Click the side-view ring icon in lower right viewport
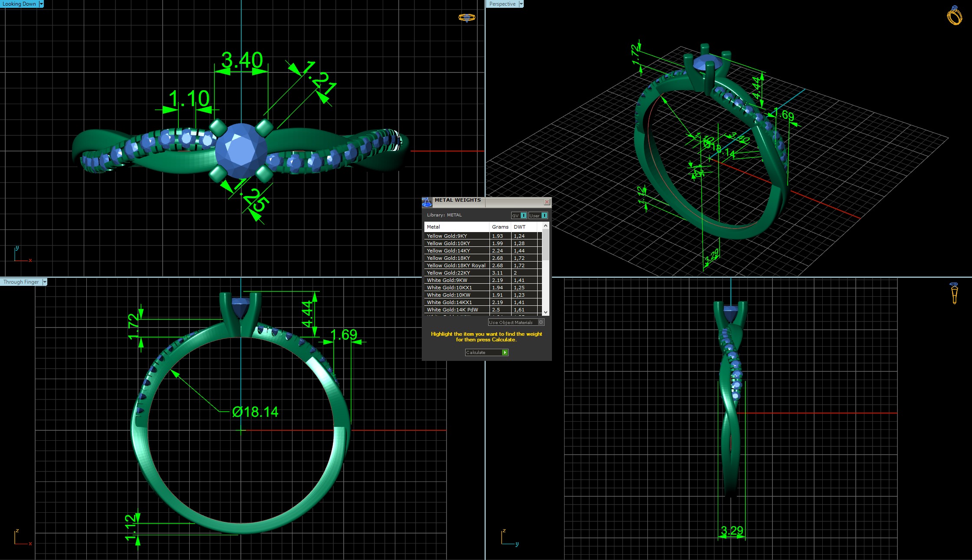 pos(954,293)
